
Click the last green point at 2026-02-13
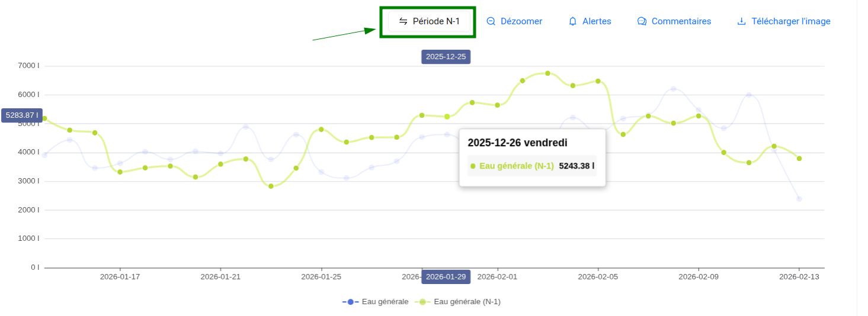(799, 159)
